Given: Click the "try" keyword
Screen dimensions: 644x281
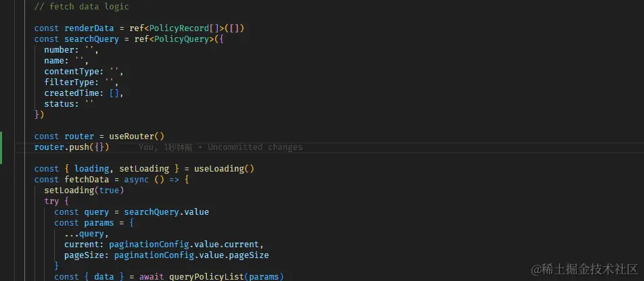Looking at the screenshot, I should [x=51, y=201].
